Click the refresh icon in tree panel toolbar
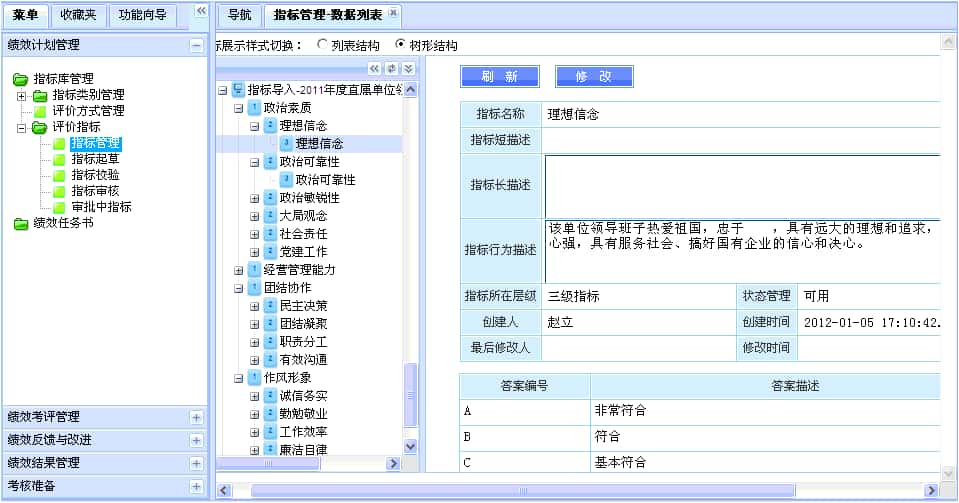Image resolution: width=959 pixels, height=503 pixels. [x=391, y=68]
